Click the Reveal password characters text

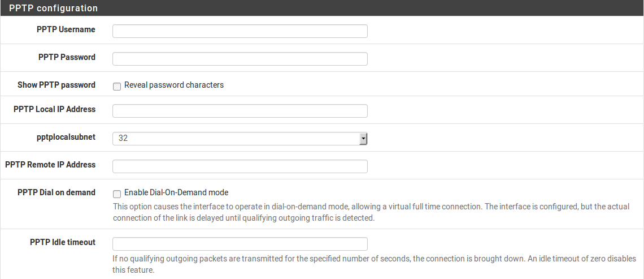tap(174, 85)
